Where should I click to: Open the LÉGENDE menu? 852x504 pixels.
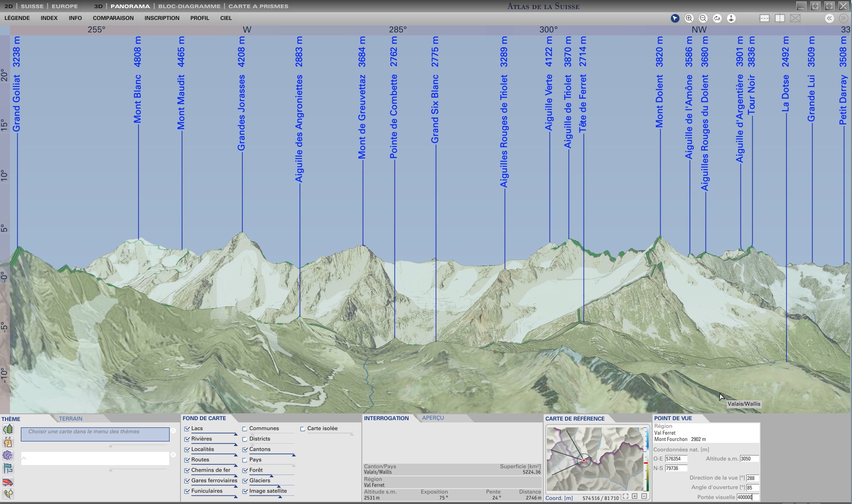click(17, 18)
